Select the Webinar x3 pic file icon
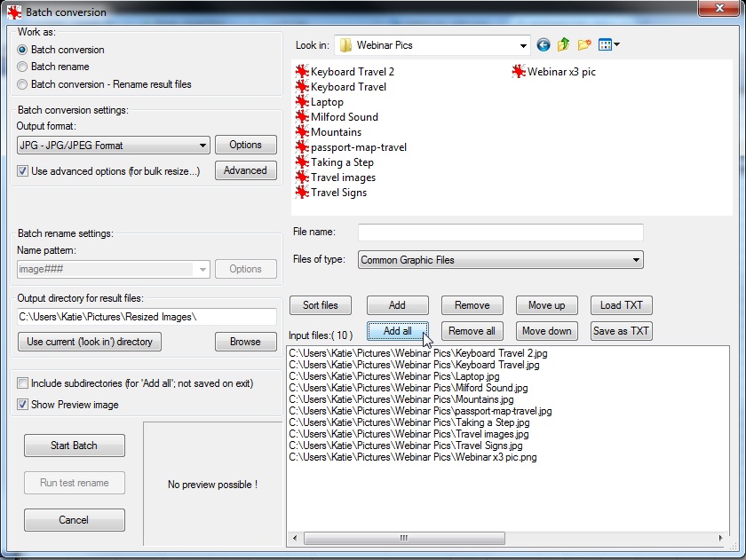The width and height of the screenshot is (746, 560). [x=519, y=72]
